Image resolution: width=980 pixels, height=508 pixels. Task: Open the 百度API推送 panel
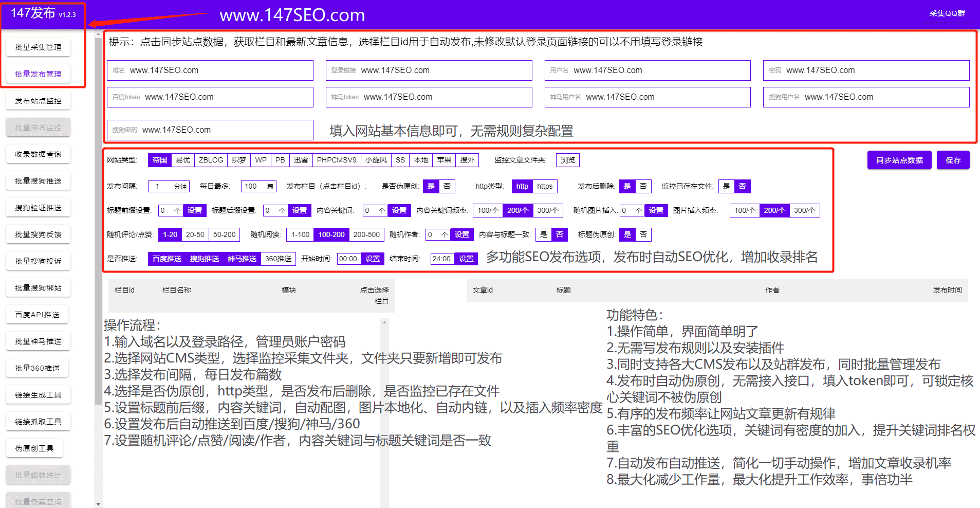point(37,314)
